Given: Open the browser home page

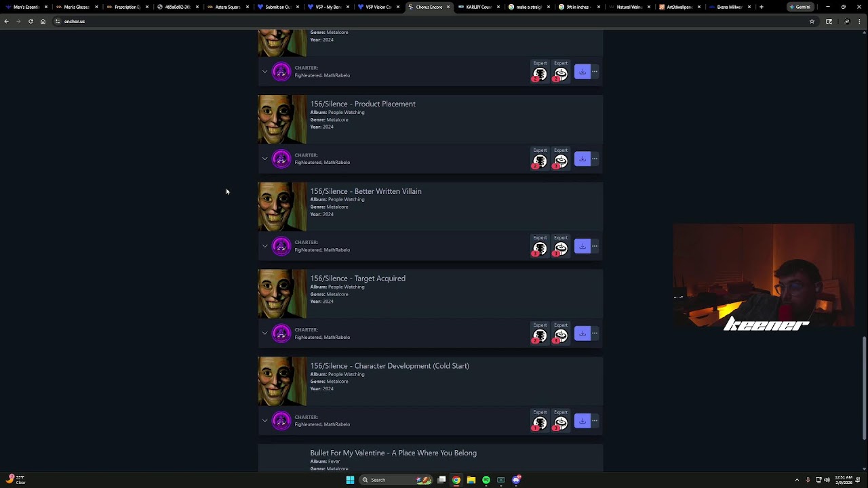Looking at the screenshot, I should [43, 21].
